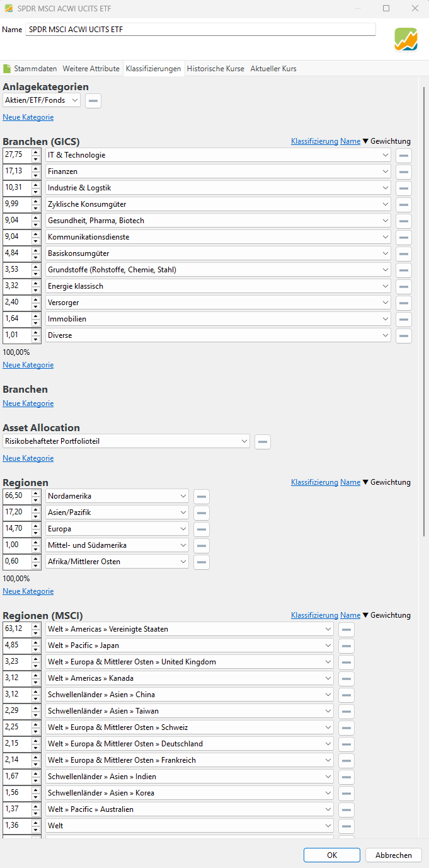Remove Risikobehafteter Portfolioteil asset allocation
Viewport: 429px width, 868px height.
263,442
